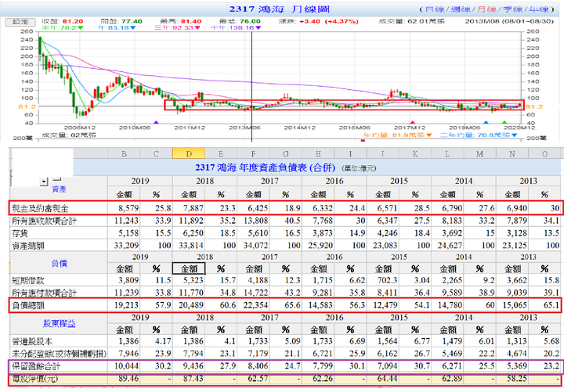This screenshot has height=392, width=564.
Task: Select the 普通股股本 row label
Action: point(32,341)
